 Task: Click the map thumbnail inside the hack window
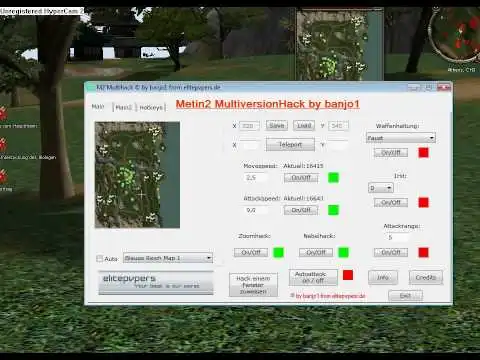click(137, 175)
